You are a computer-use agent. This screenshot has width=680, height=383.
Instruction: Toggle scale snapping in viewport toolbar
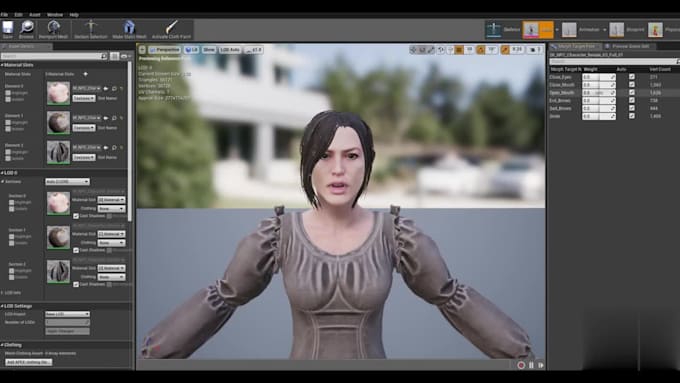click(x=505, y=50)
